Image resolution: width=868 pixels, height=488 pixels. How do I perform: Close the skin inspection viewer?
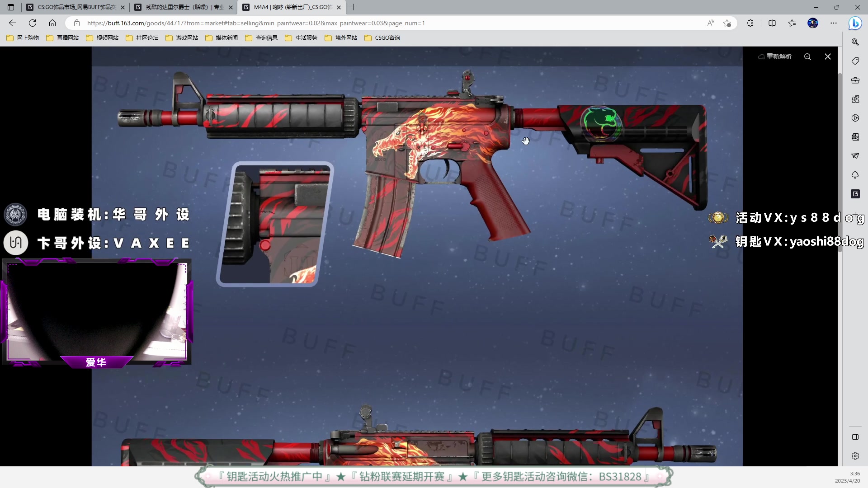coord(828,56)
